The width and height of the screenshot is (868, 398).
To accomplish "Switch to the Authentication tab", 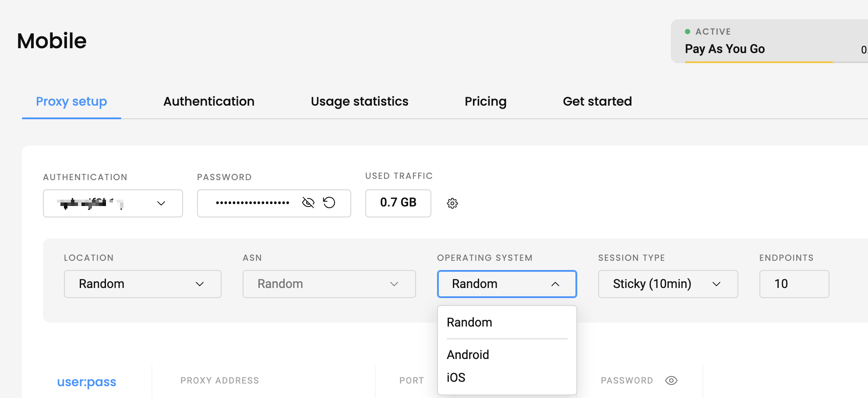I will [209, 101].
